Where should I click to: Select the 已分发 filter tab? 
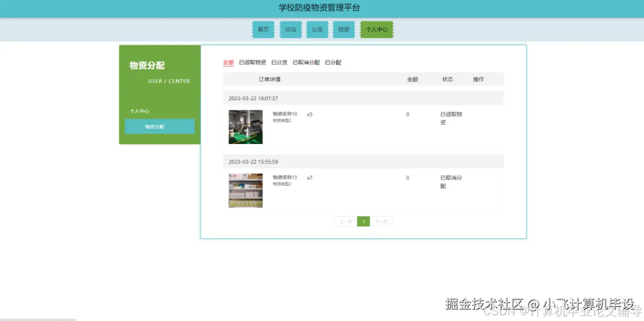[x=279, y=62]
